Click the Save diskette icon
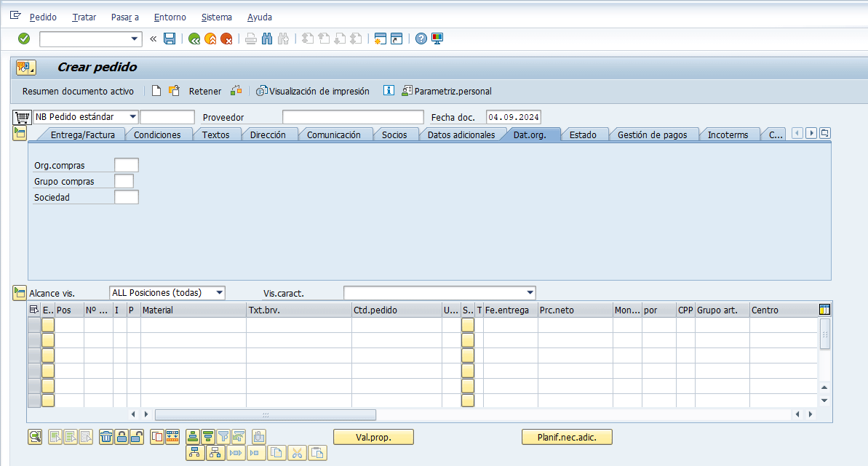Viewport: 868px width, 466px height. click(x=170, y=39)
